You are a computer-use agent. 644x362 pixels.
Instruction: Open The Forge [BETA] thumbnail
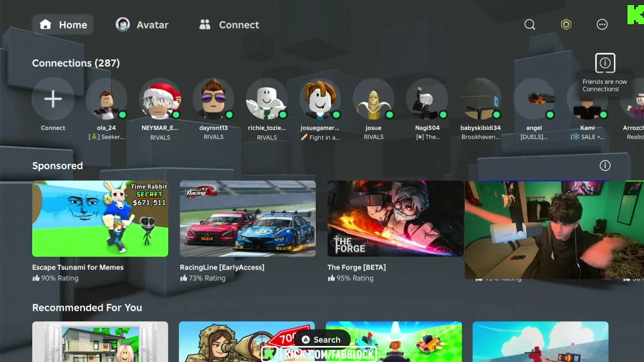click(395, 219)
